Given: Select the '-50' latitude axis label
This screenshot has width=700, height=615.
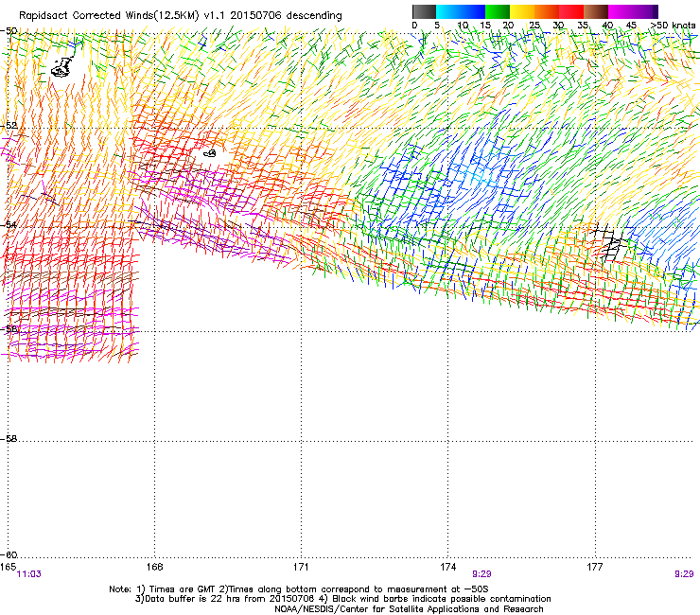Looking at the screenshot, I should tap(9, 31).
